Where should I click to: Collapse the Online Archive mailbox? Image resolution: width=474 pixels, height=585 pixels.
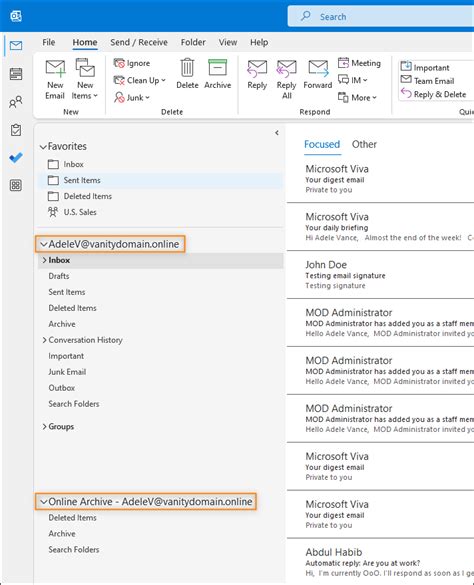[x=44, y=502]
